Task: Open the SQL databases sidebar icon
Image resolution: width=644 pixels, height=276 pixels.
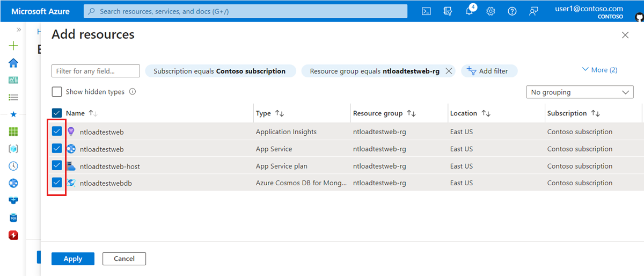Action: coord(13,217)
